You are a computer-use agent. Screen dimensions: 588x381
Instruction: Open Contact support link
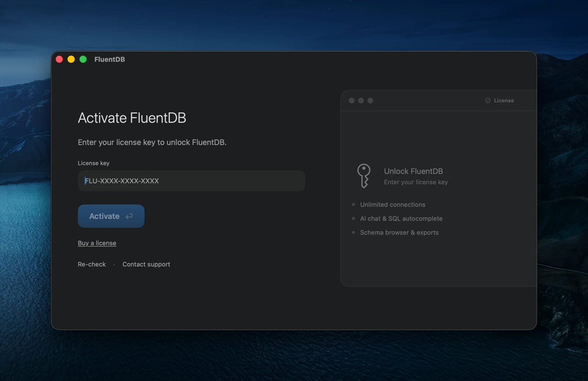pos(146,264)
